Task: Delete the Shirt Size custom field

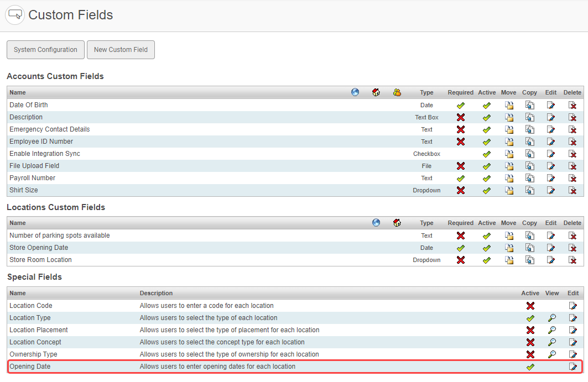Action: [573, 190]
